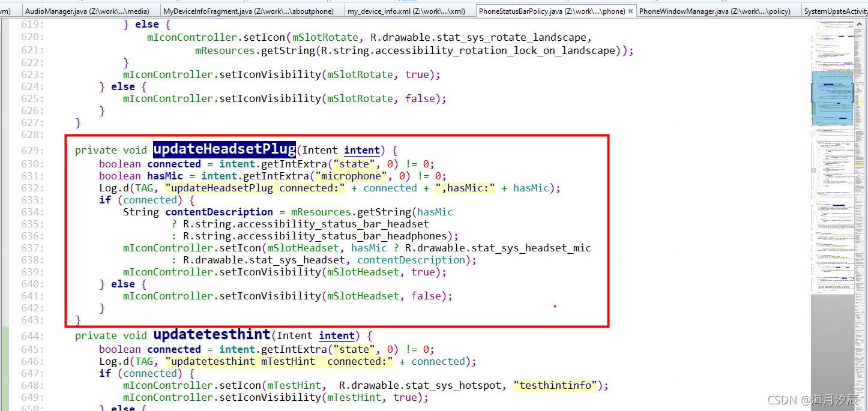Click the "testhintinfo" string literal
The height and width of the screenshot is (411, 868).
pyautogui.click(x=555, y=385)
